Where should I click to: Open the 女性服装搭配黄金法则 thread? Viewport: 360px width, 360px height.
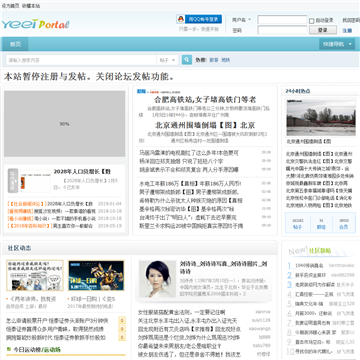click(x=182, y=312)
